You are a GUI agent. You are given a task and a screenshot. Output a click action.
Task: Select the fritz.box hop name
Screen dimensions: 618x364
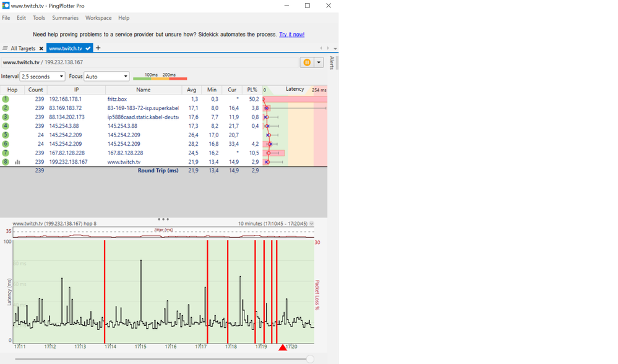(117, 99)
